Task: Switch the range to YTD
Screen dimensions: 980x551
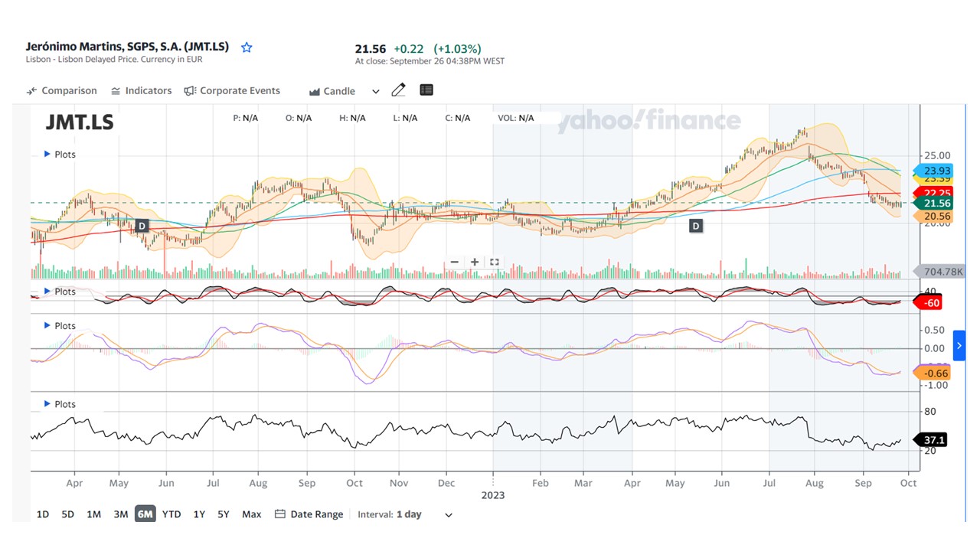Action: 171,514
